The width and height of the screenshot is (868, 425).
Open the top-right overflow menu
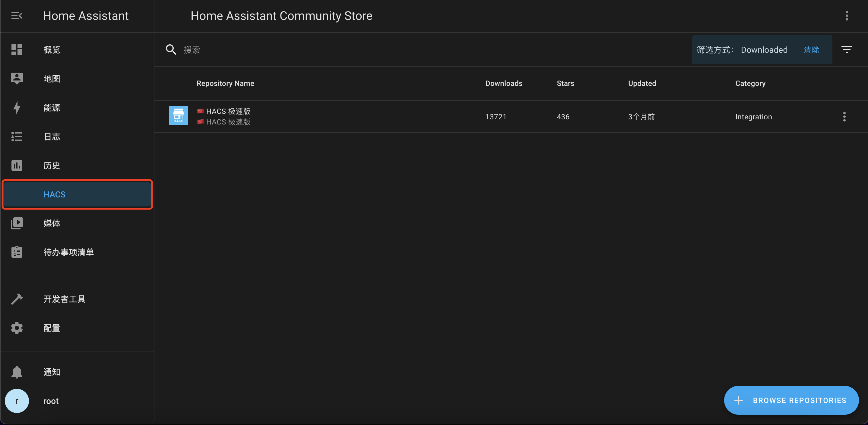click(846, 16)
